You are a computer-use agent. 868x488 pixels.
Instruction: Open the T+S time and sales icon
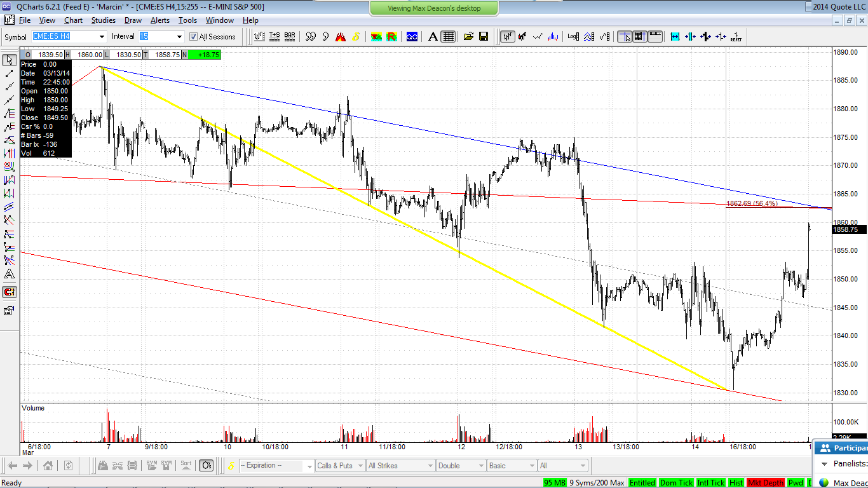[275, 36]
